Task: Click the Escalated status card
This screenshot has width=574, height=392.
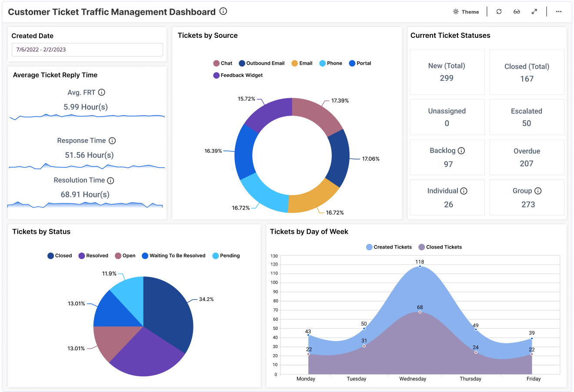Action: pos(527,117)
